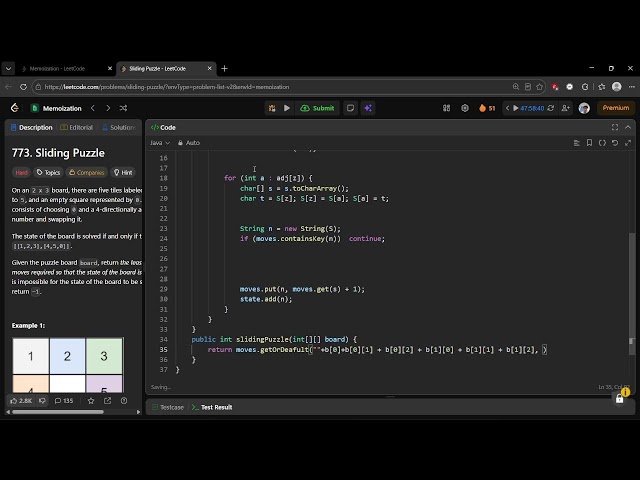640x480 pixels.
Task: Expand editor with diagonal arrows icon
Action: [628, 143]
